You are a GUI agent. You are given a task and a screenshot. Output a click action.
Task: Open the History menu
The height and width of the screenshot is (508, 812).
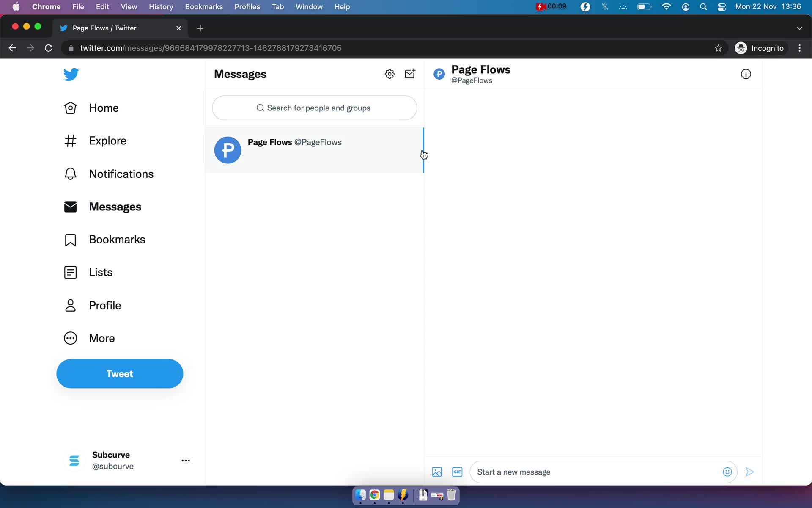[161, 7]
